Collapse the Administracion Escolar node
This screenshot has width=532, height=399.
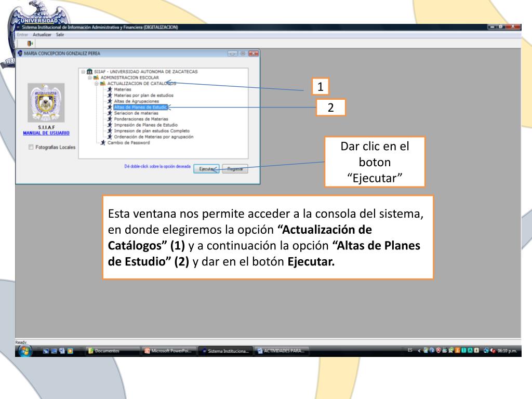tap(89, 77)
